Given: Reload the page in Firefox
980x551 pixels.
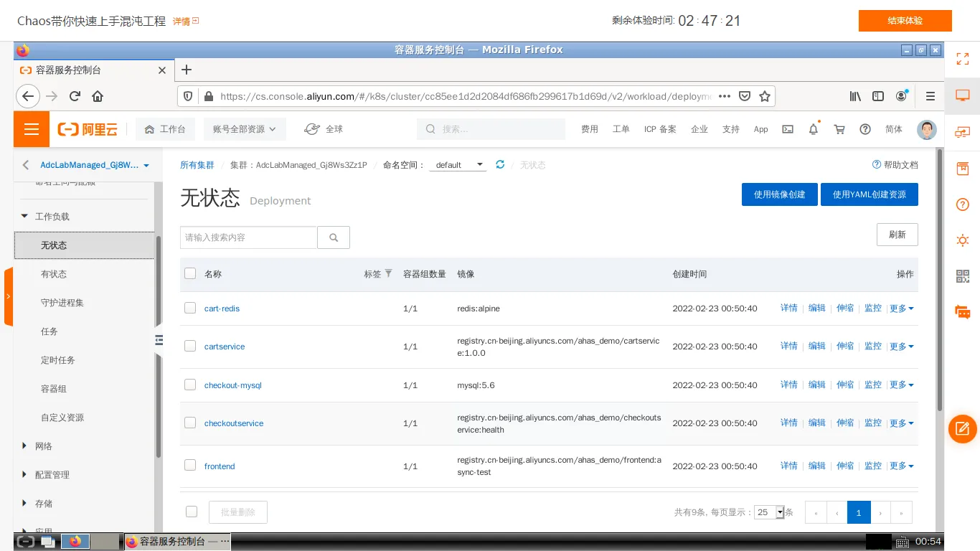Looking at the screenshot, I should click(x=75, y=96).
